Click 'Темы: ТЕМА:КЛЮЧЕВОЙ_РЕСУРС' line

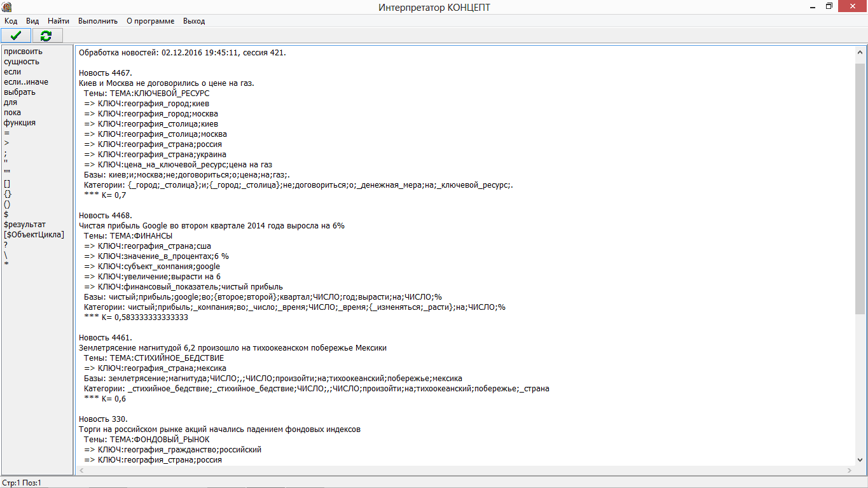(146, 93)
